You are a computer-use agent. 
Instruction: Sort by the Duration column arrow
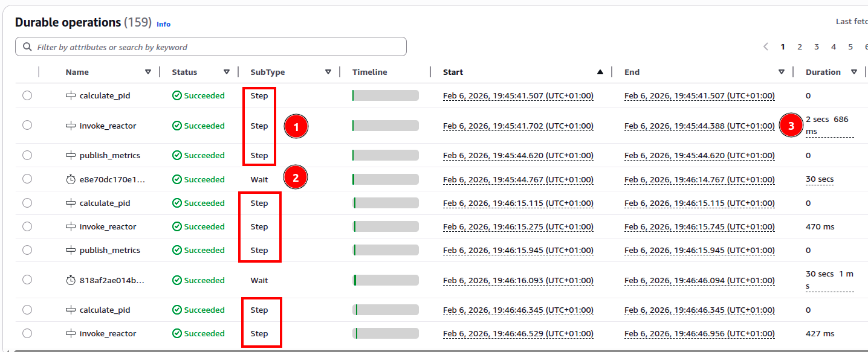pyautogui.click(x=854, y=72)
